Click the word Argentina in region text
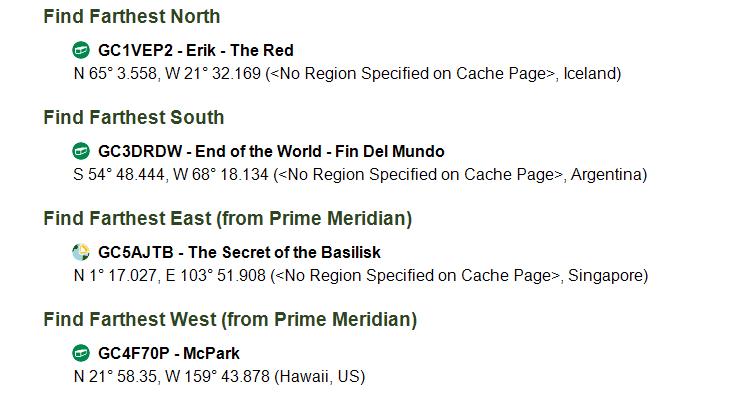This screenshot has width=750, height=403. point(605,174)
